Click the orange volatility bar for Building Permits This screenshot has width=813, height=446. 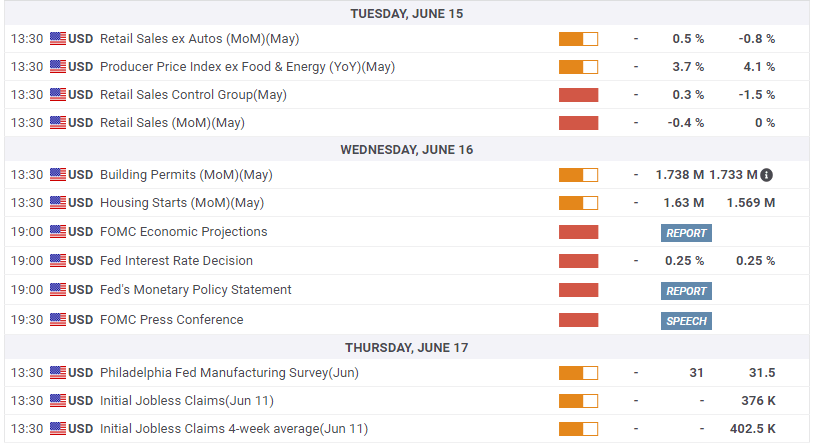(578, 175)
